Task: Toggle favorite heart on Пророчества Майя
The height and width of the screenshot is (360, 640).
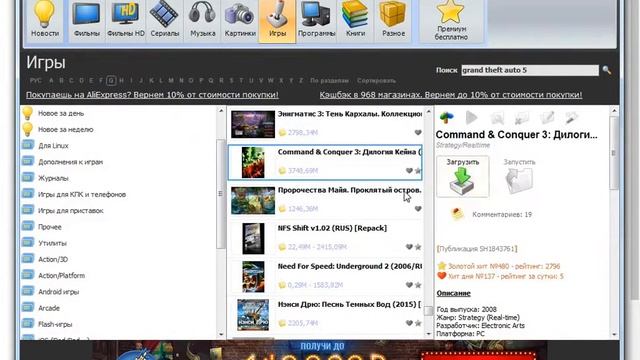Action: click(x=418, y=209)
